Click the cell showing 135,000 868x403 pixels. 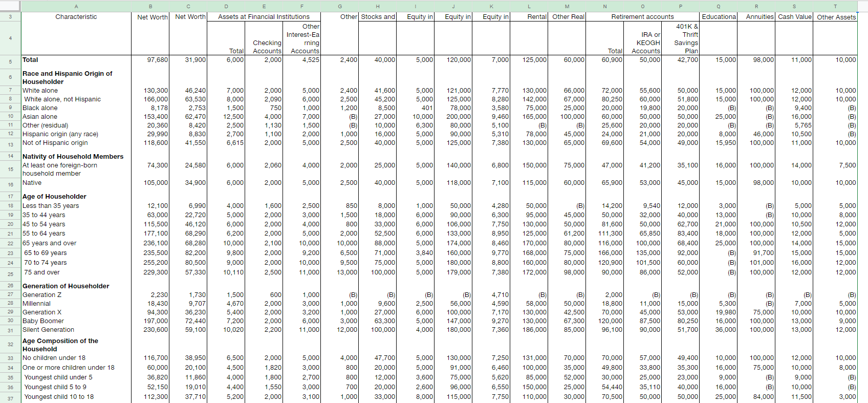pos(643,253)
